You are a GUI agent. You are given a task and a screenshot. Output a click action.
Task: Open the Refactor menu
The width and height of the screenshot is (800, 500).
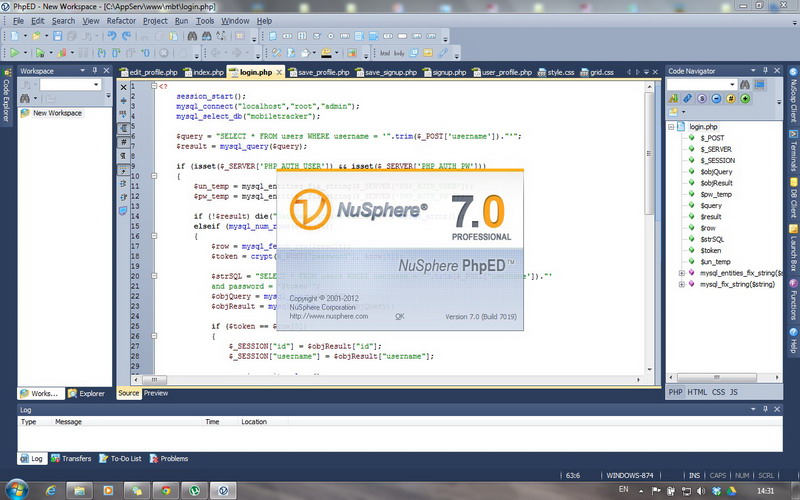pos(121,21)
